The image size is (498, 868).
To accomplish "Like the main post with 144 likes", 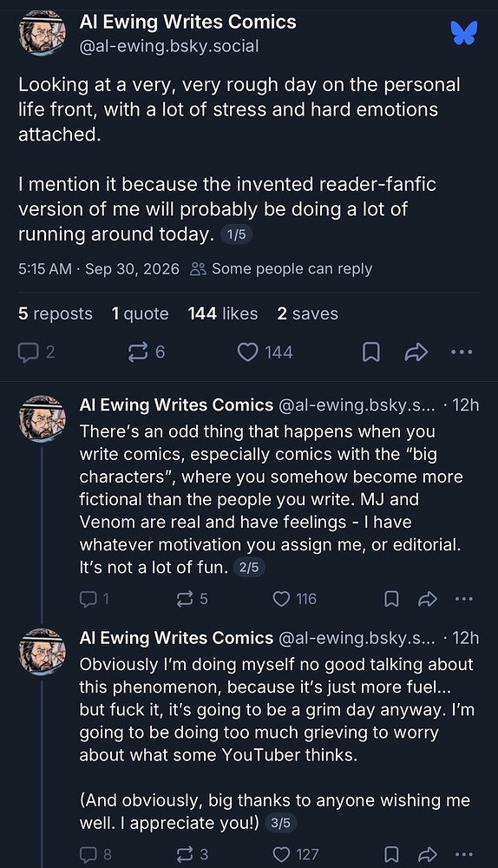I will 265,352.
